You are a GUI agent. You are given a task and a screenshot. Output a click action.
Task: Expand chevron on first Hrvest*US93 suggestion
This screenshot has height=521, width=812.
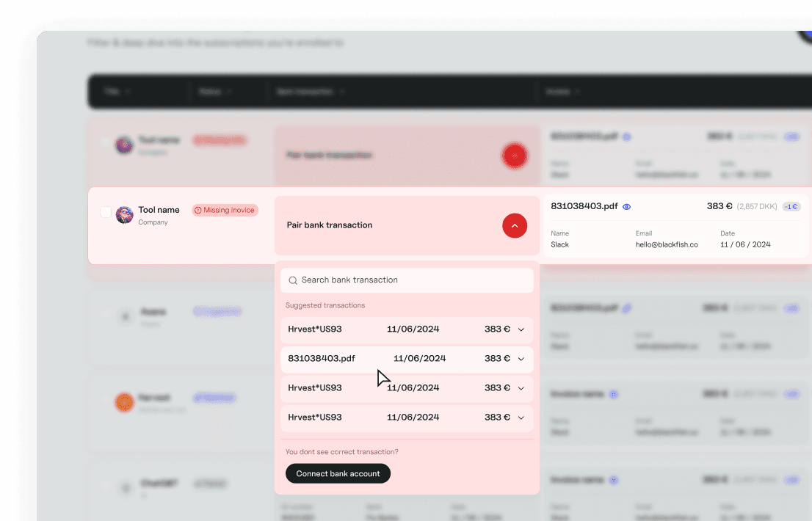(x=521, y=329)
